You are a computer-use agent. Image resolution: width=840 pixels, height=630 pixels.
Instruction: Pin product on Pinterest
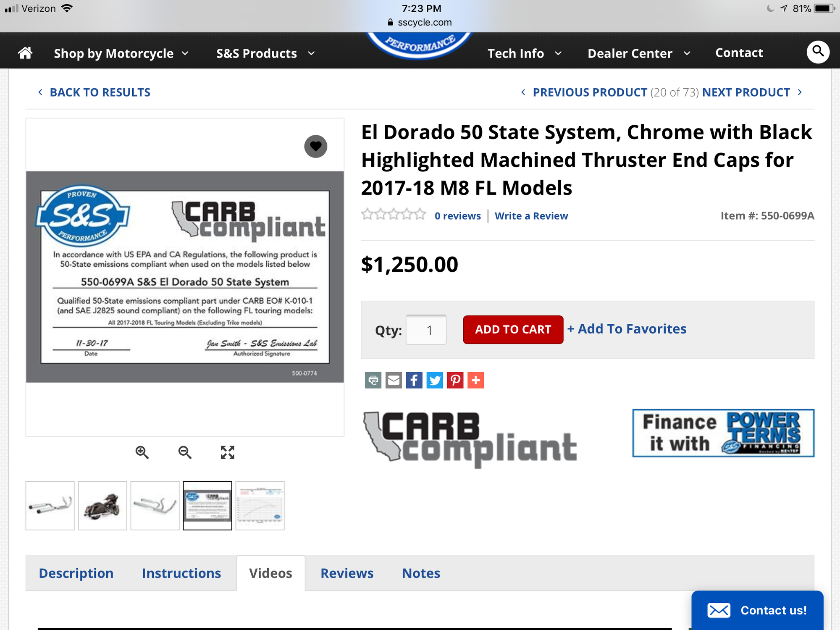[x=455, y=380]
